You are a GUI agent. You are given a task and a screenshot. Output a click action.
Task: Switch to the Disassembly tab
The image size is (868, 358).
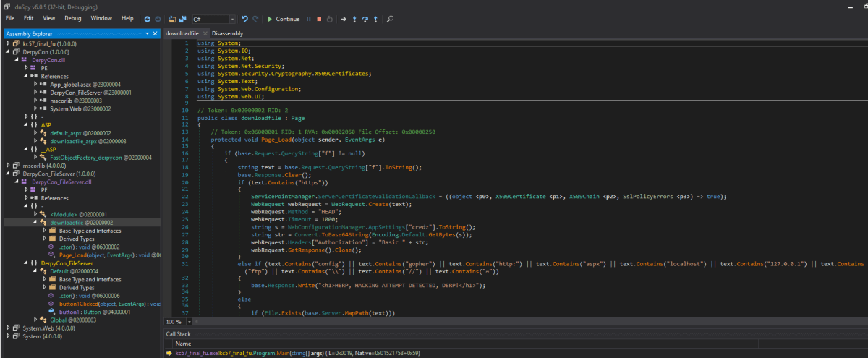pos(227,33)
